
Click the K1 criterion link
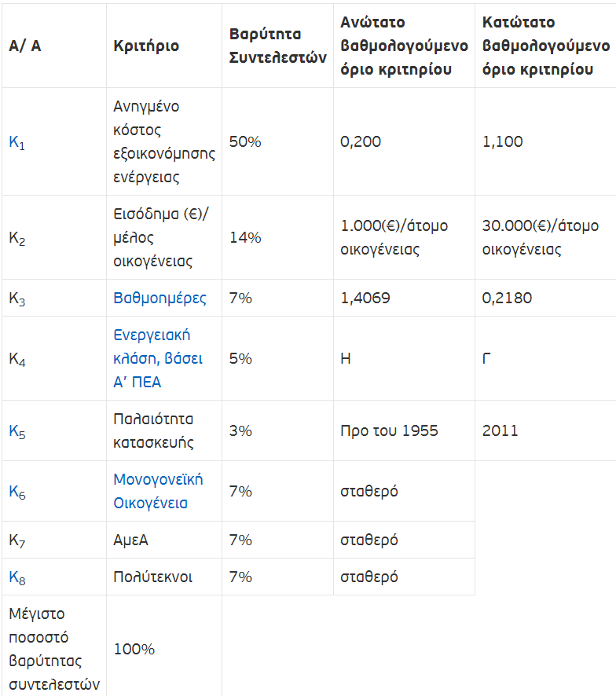tap(16, 142)
